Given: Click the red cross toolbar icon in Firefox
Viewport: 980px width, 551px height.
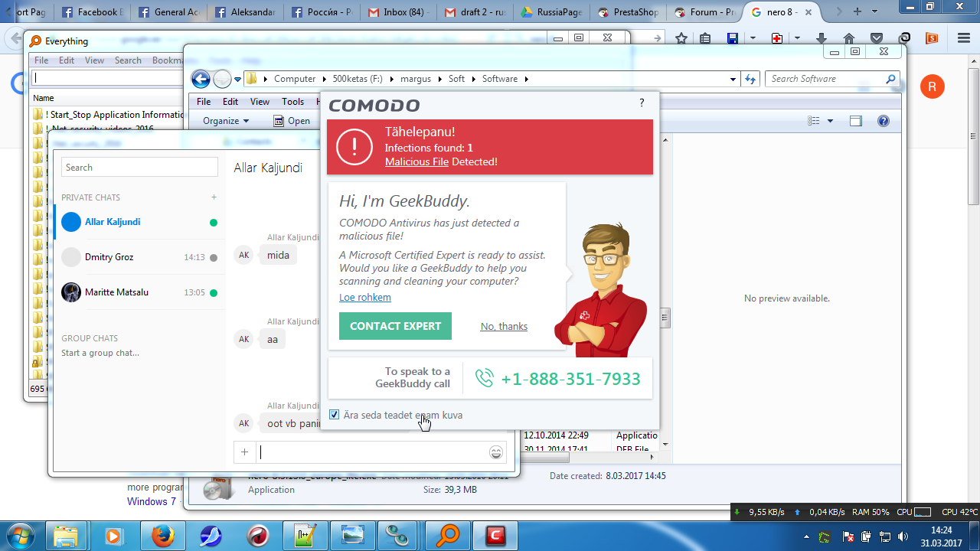Looking at the screenshot, I should tap(777, 38).
